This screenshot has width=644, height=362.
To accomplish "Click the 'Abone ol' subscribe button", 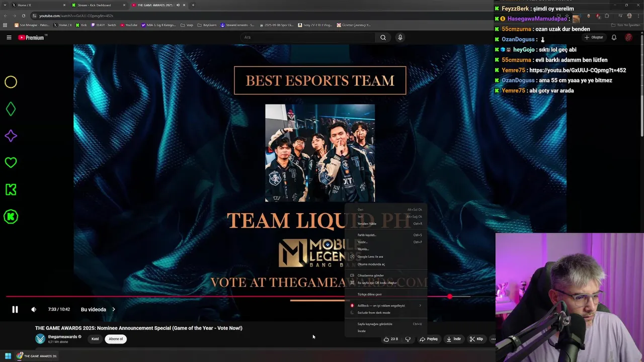I will [116, 339].
